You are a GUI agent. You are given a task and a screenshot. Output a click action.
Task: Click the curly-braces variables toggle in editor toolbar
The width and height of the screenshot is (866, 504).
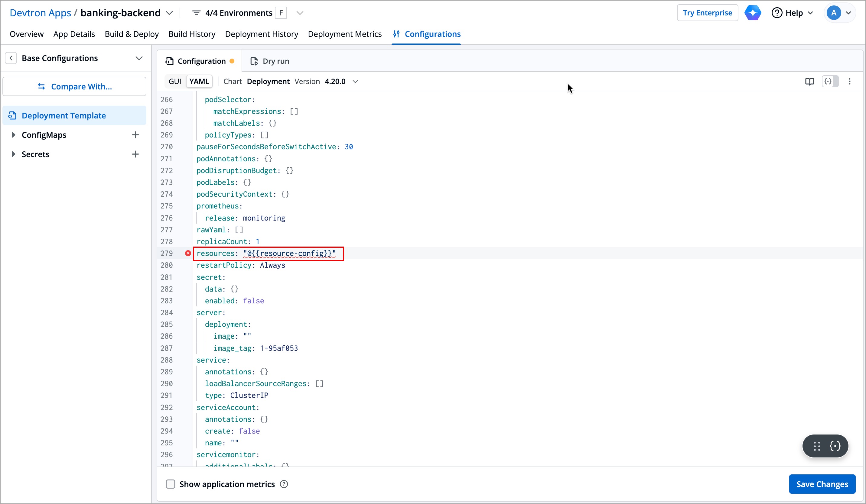(828, 81)
